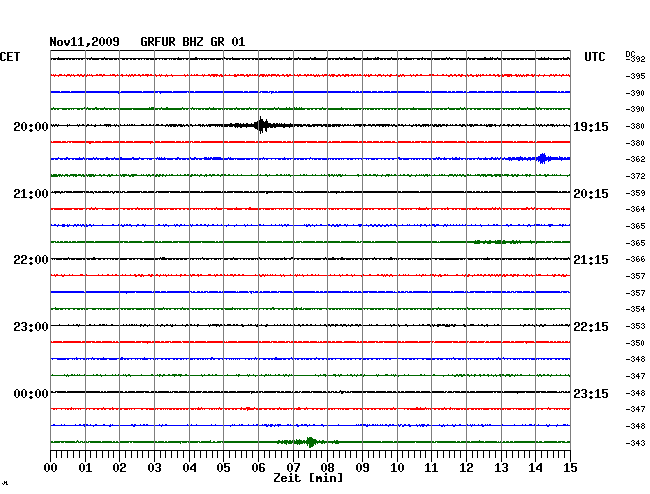Select the DC offset value -354

635,309
